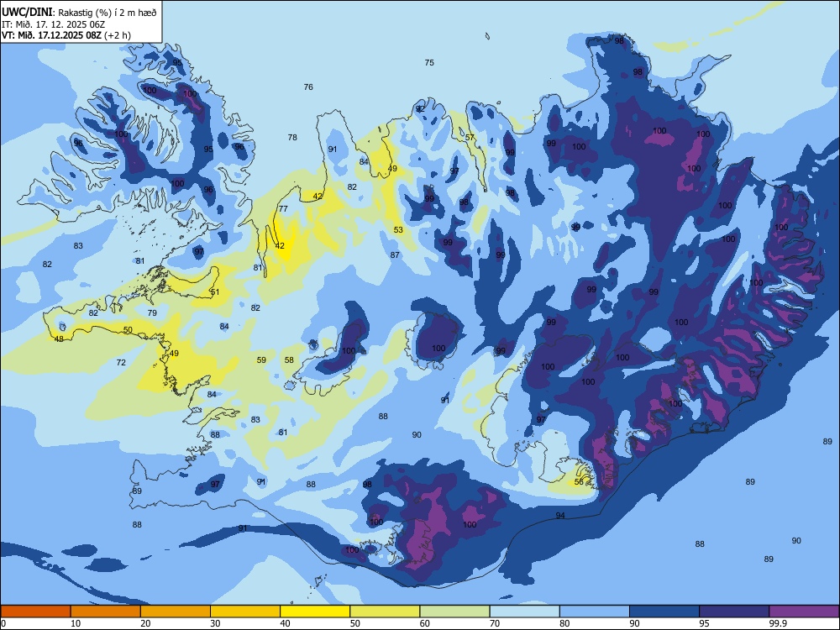Click the 'IT: Mið. 17. 12. 2025 06Z' line

pyautogui.click(x=55, y=24)
